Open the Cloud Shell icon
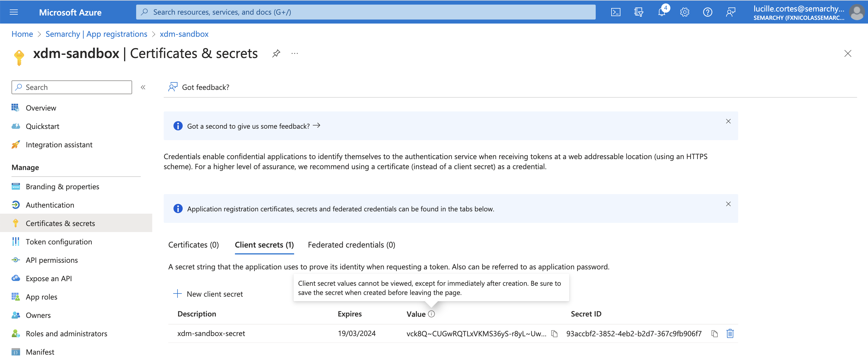Image resolution: width=868 pixels, height=363 pixels. click(x=615, y=12)
